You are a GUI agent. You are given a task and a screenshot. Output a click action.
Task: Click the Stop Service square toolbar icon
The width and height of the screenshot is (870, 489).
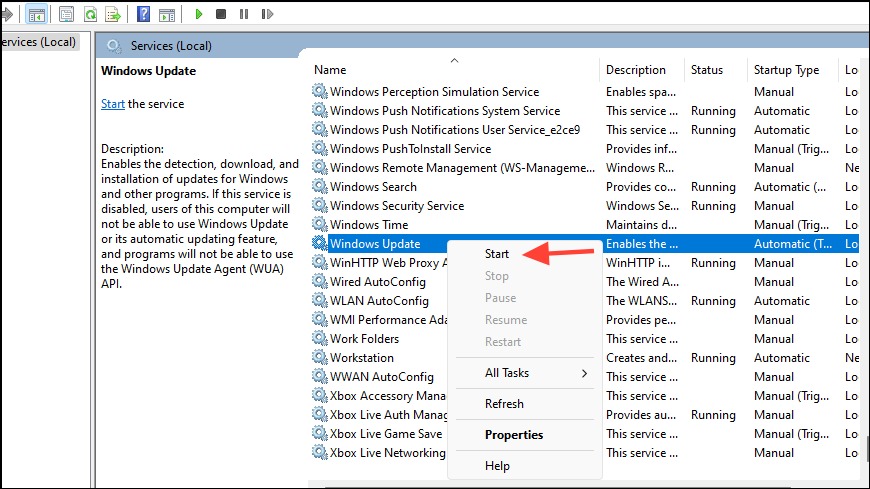(x=221, y=14)
